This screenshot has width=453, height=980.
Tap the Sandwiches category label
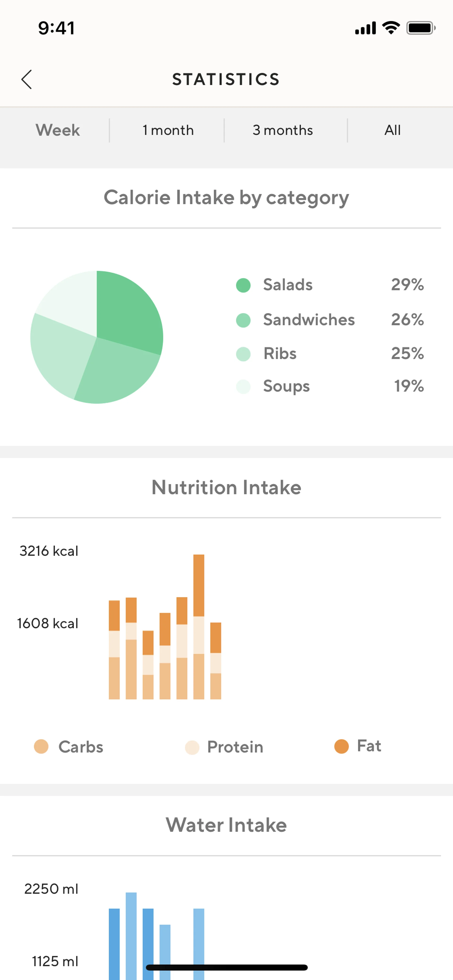click(309, 320)
